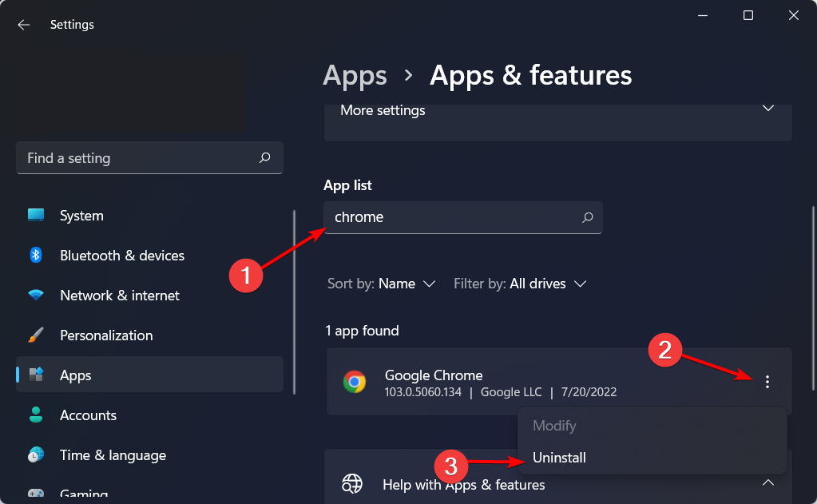Click the Apps breadcrumb link
The image size is (817, 504).
[x=355, y=75]
